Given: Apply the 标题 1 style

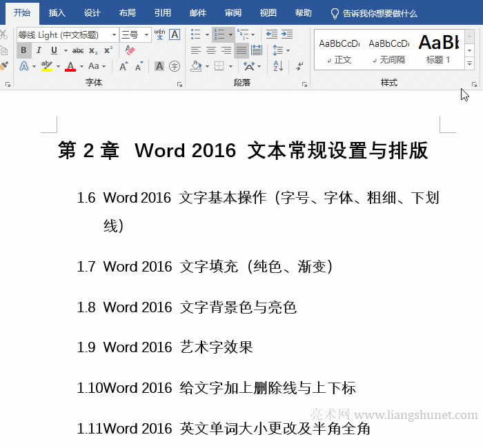Looking at the screenshot, I should [439, 49].
